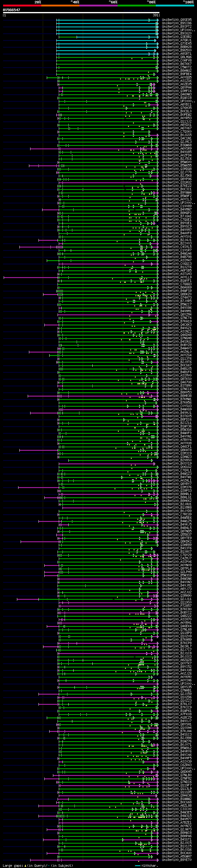Open hit UniRef100_C0QQI3
The image size is (197, 868).
[177, 264]
